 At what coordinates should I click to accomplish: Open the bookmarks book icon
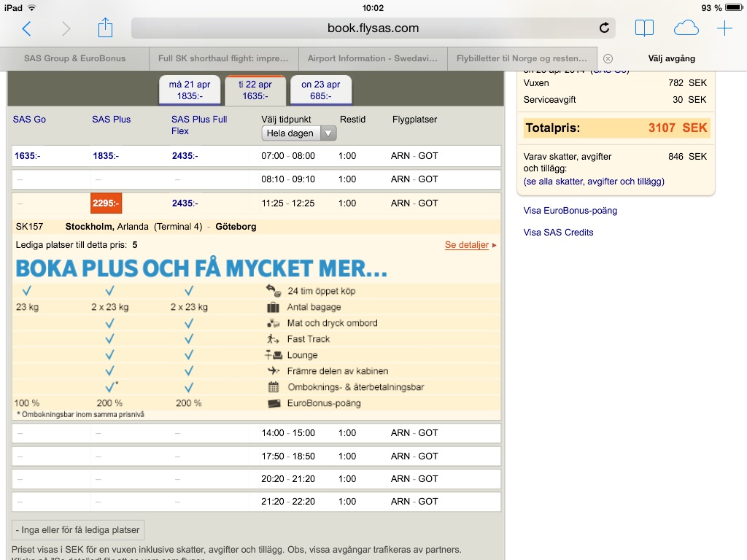coord(644,28)
